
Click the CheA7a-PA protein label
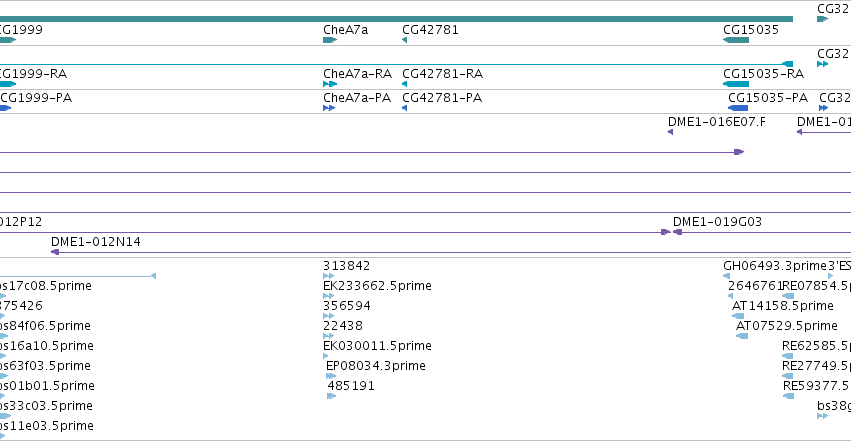357,98
